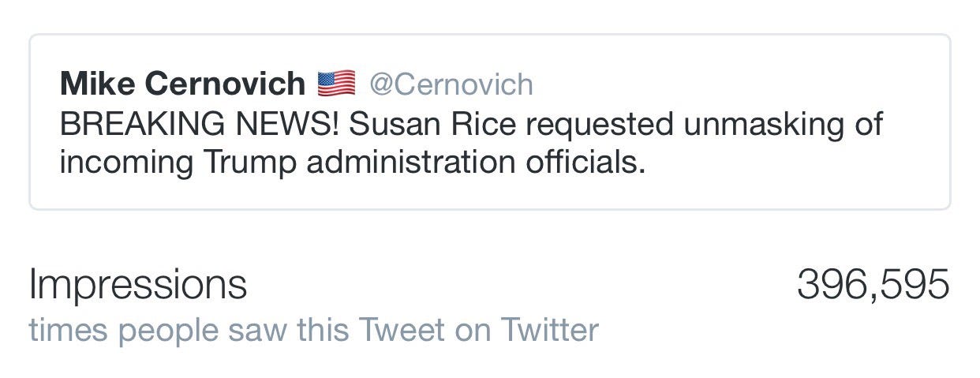The image size is (980, 378).
Task: Click the American flag emoji beside the name
Action: (336, 83)
